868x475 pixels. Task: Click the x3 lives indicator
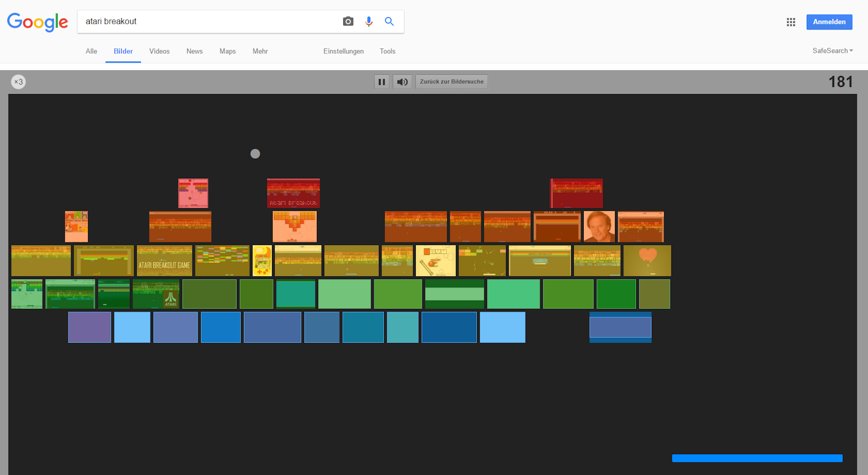pos(18,82)
